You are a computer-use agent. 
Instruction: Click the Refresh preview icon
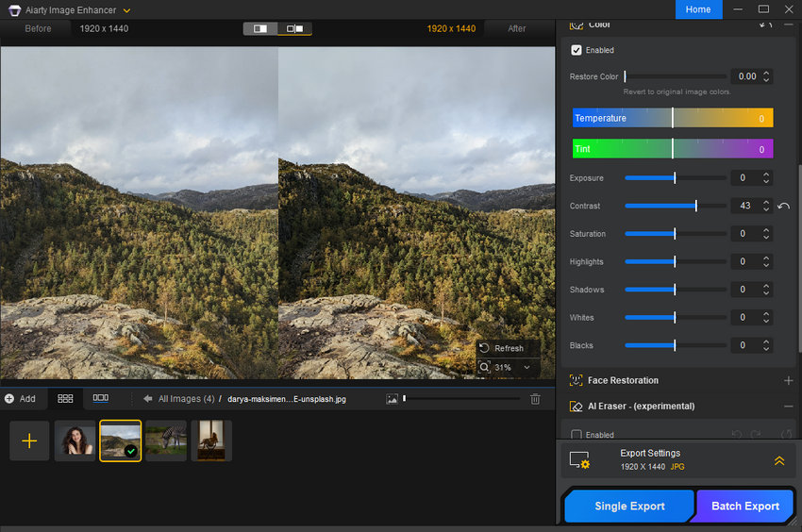click(485, 348)
